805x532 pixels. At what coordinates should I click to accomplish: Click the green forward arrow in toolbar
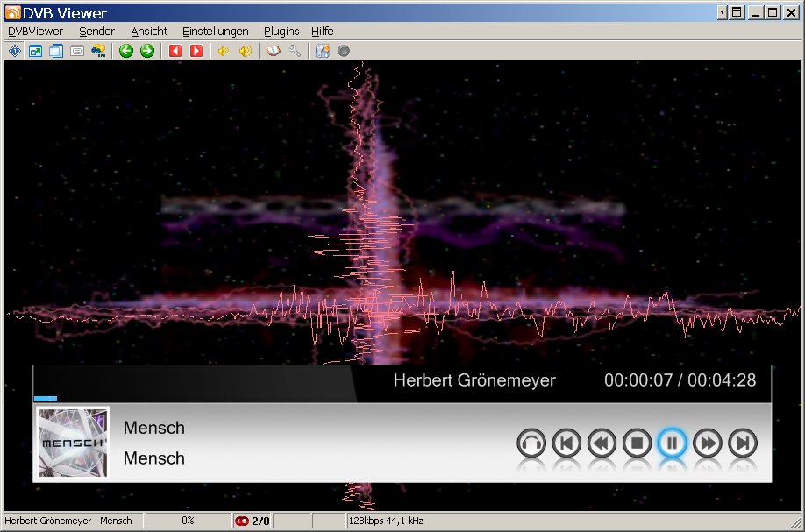point(146,51)
